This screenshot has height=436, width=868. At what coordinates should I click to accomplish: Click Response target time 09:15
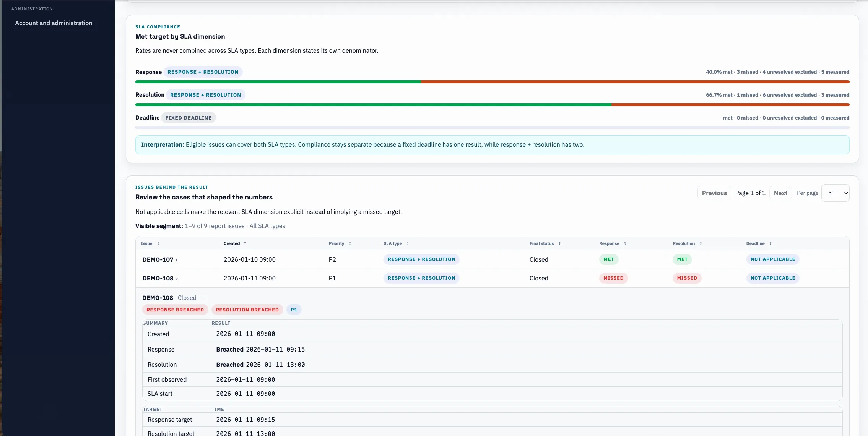tap(245, 420)
